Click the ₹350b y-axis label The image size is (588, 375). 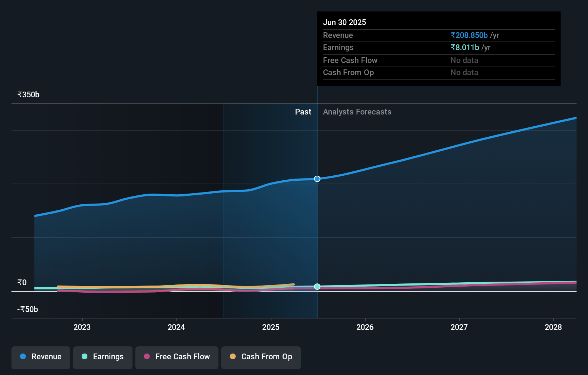point(28,95)
